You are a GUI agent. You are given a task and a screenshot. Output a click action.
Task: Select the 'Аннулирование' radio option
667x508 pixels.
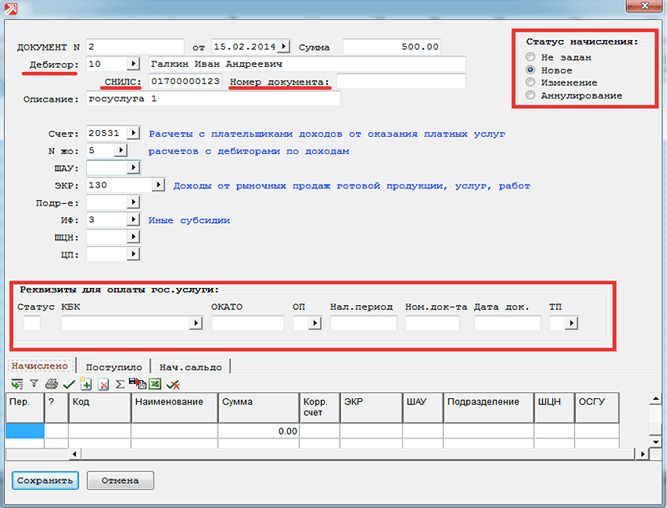[531, 96]
